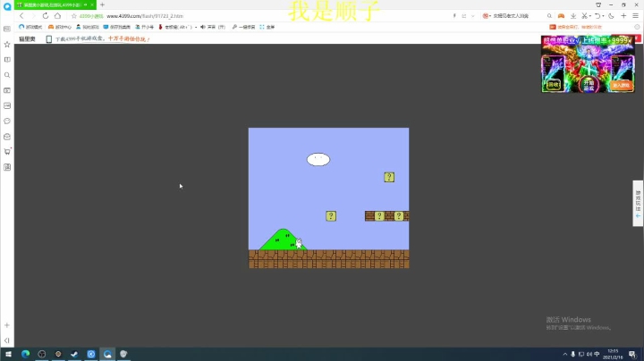Click the magnifier search button in toolbar
This screenshot has height=361, width=644.
(549, 16)
